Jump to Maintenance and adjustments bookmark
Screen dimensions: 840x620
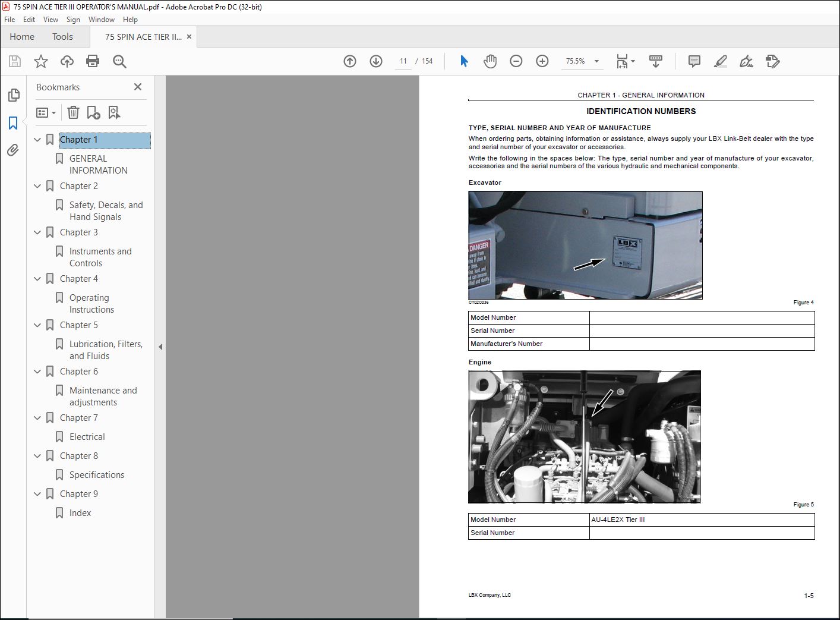pos(103,396)
